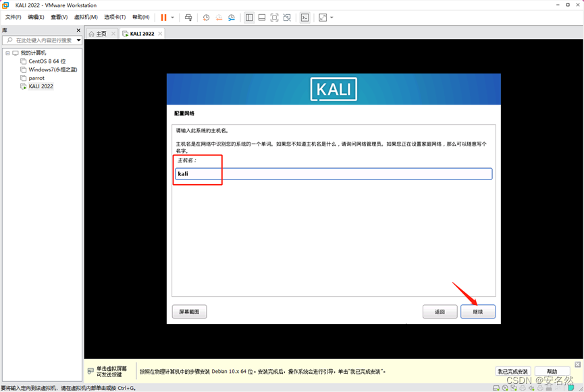Revert the virtual machine to its snapshot
Screen dimensions: 584x392
(x=219, y=18)
